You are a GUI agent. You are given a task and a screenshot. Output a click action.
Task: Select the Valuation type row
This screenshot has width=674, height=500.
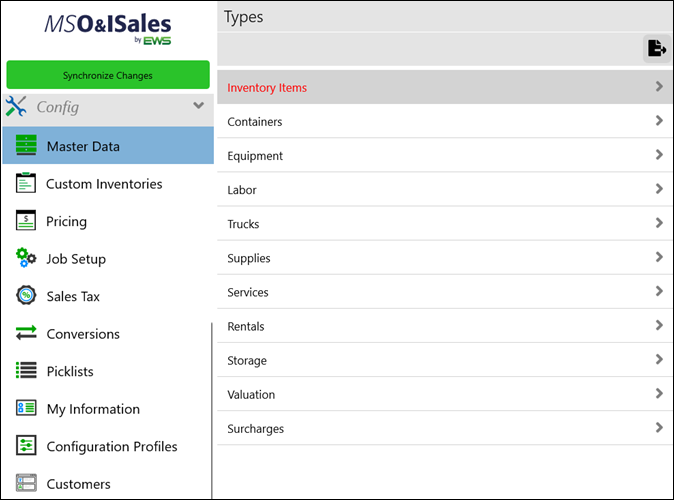(x=251, y=395)
